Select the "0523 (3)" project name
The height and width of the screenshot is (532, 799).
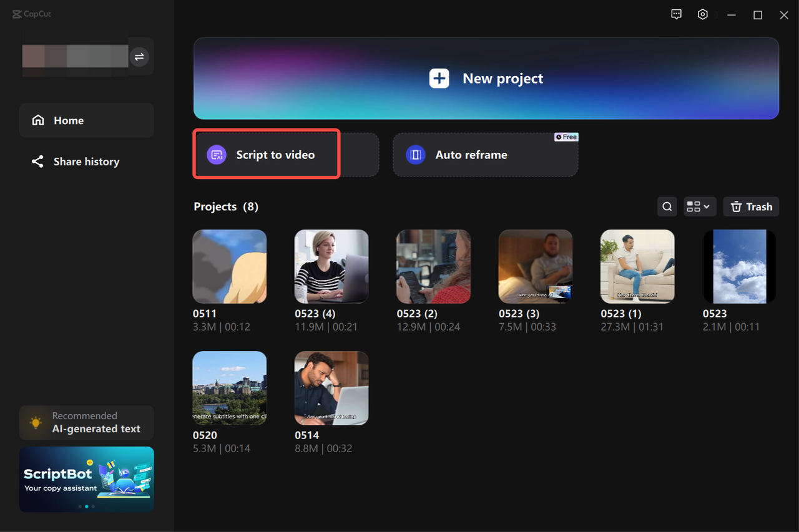(519, 314)
